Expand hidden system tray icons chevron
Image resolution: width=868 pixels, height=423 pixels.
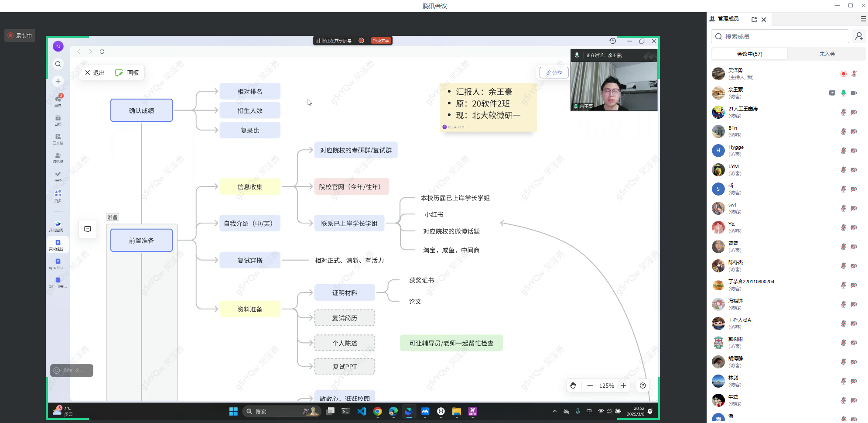tap(554, 411)
